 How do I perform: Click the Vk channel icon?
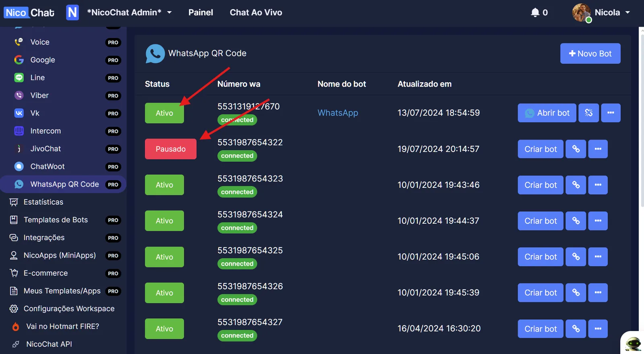click(19, 113)
